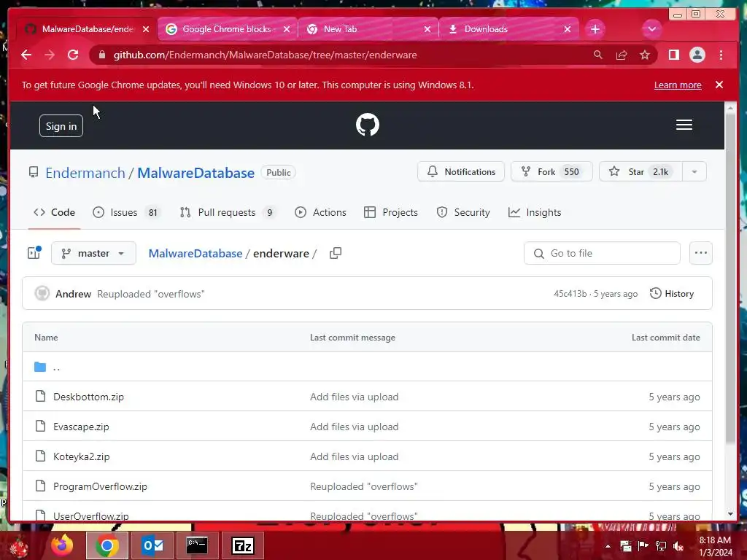Open the tab search chevron button
747x560 pixels.
[651, 29]
